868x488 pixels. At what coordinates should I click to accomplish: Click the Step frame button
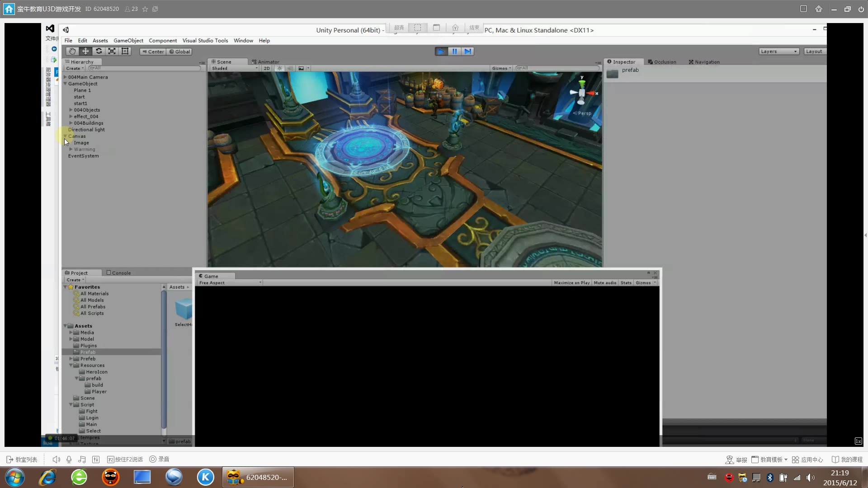(468, 52)
